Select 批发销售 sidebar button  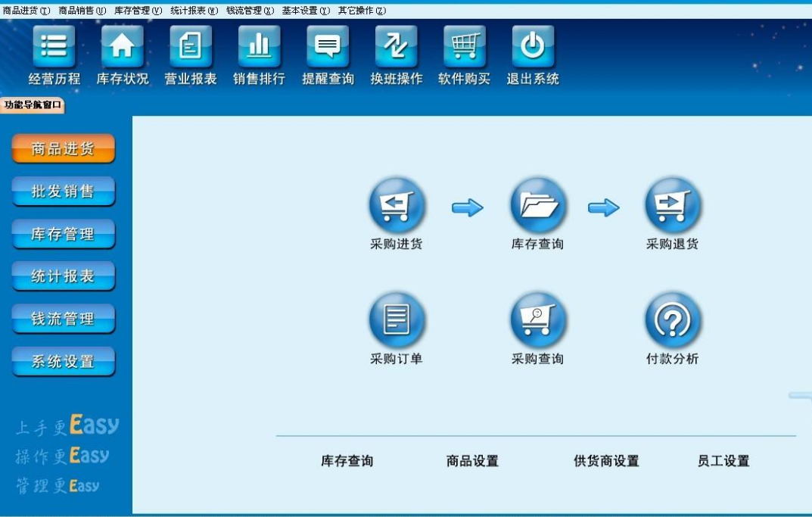(x=63, y=192)
